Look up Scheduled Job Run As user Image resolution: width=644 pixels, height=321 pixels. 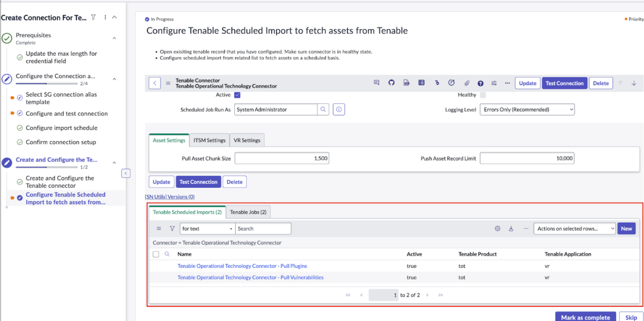323,110
